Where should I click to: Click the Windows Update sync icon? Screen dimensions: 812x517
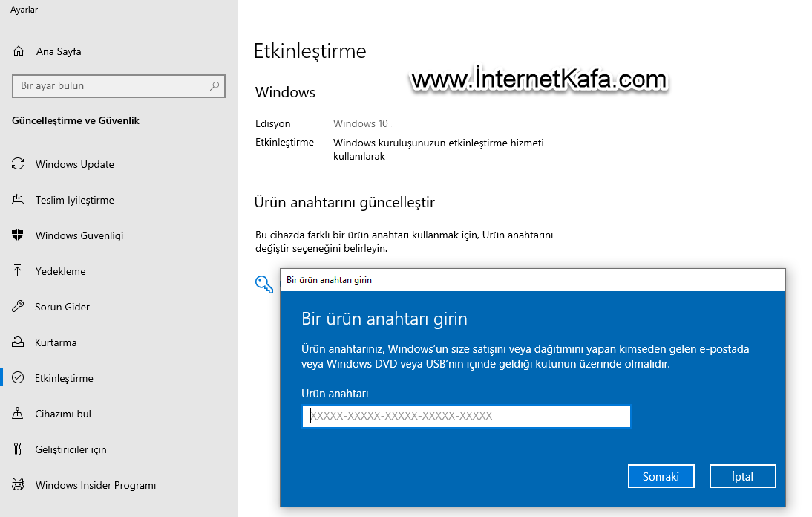[x=18, y=163]
